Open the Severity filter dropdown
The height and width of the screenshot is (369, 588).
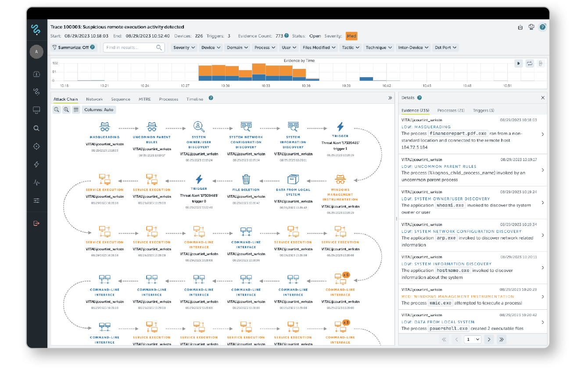point(184,47)
